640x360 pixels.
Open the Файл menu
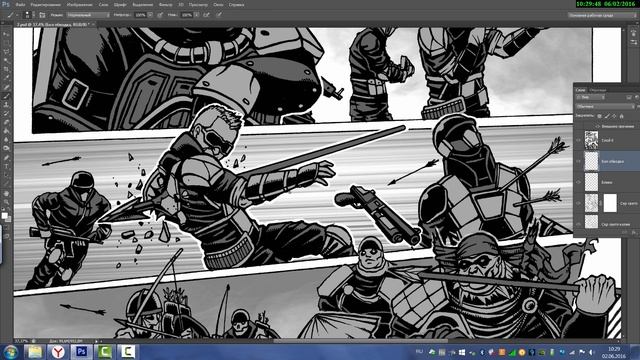pyautogui.click(x=20, y=4)
